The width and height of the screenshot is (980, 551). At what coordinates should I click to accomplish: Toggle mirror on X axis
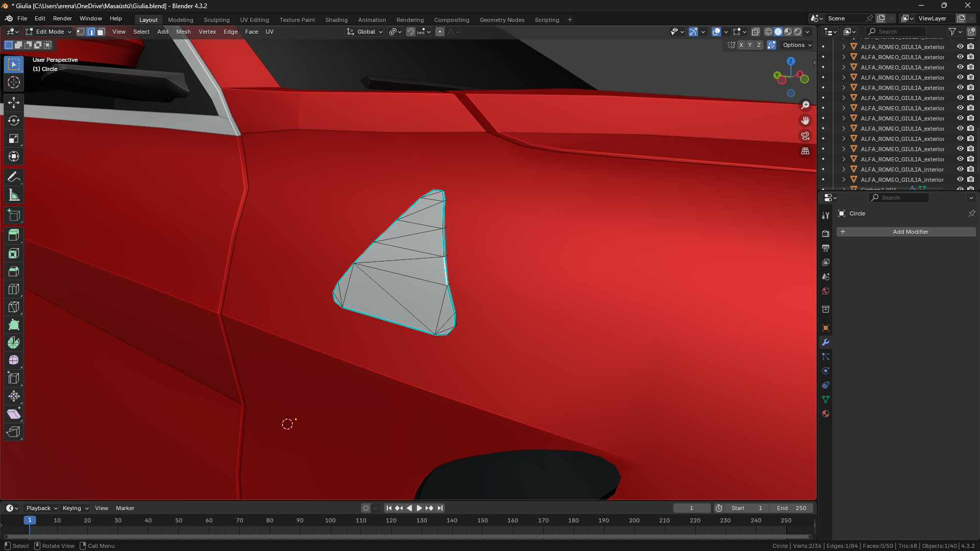point(741,45)
